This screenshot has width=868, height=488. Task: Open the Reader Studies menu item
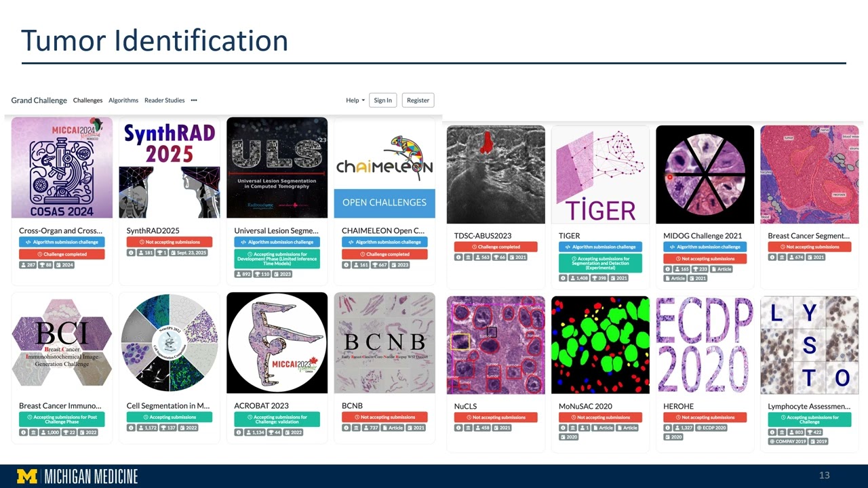(164, 100)
